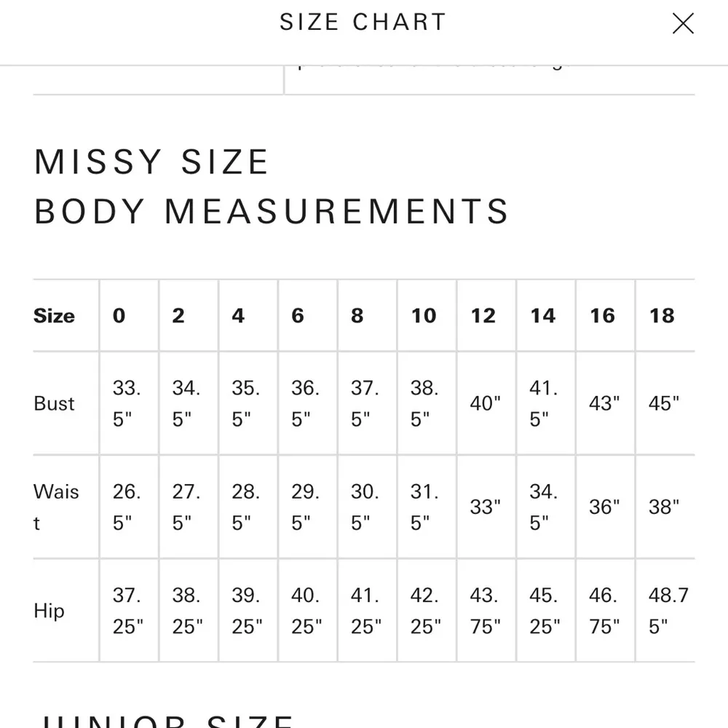The height and width of the screenshot is (728, 728).
Task: Select the size 12 column header
Action: click(483, 316)
